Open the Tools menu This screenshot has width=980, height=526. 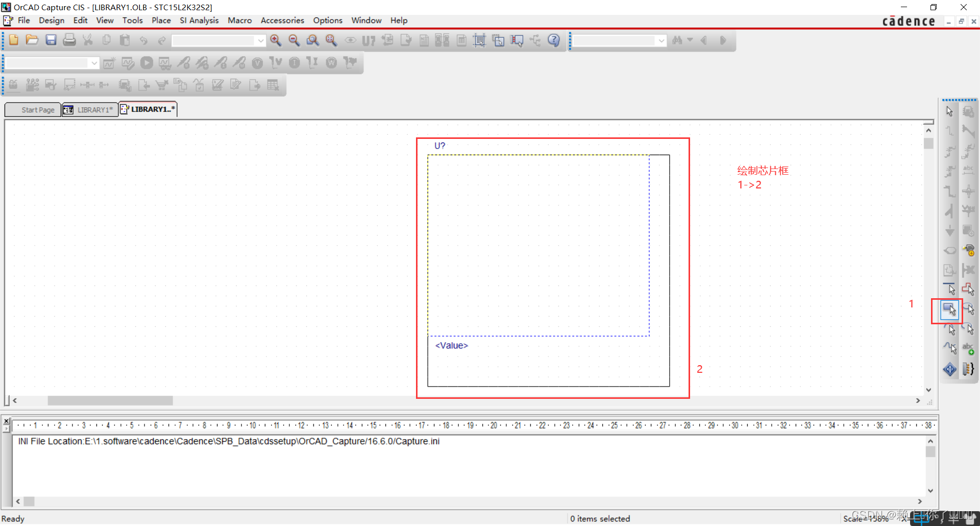point(132,20)
